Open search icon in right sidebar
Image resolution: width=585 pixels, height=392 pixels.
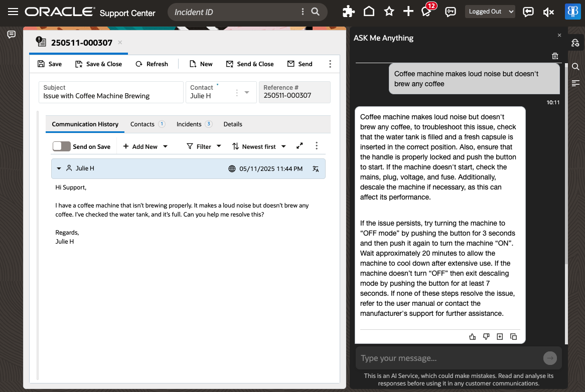[575, 67]
